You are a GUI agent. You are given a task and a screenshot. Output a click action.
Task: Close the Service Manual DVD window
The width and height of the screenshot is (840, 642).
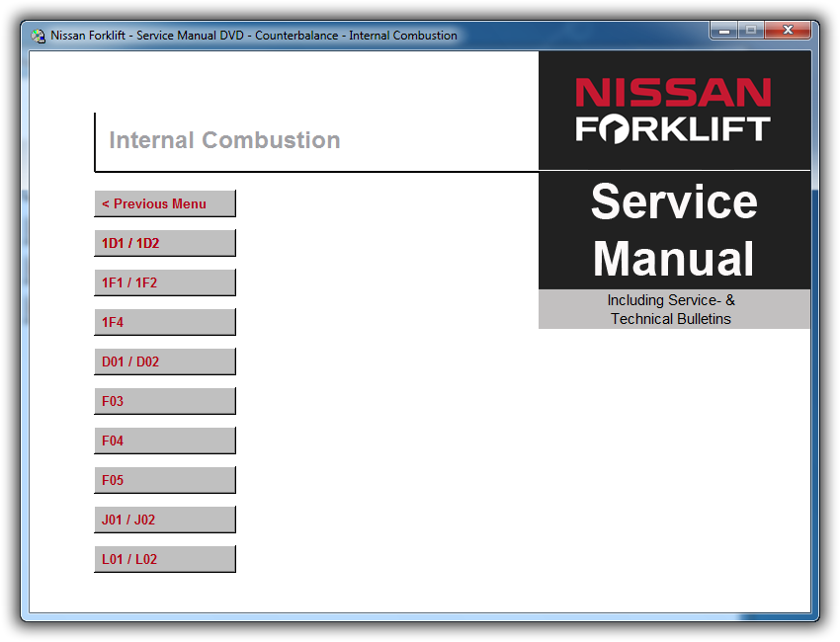tap(788, 30)
